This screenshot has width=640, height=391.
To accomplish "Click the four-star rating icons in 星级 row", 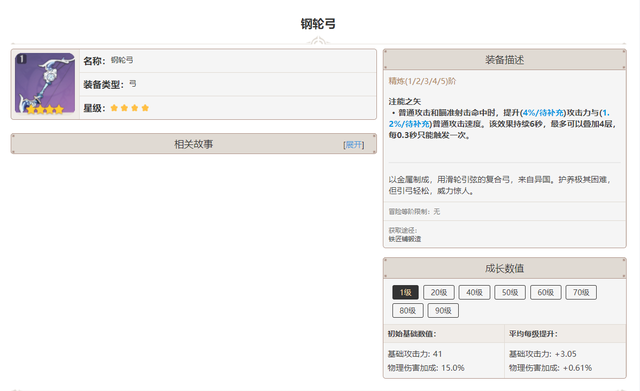I will click(x=130, y=108).
